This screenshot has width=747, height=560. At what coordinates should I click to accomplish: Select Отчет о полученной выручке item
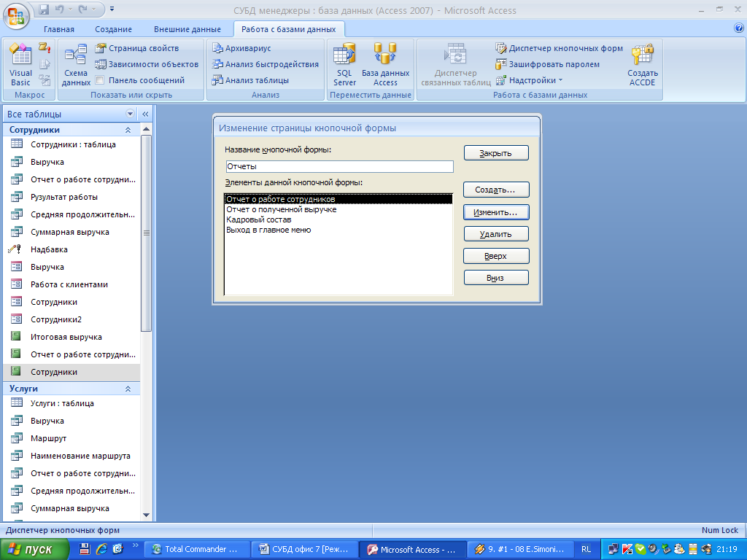[x=338, y=209]
